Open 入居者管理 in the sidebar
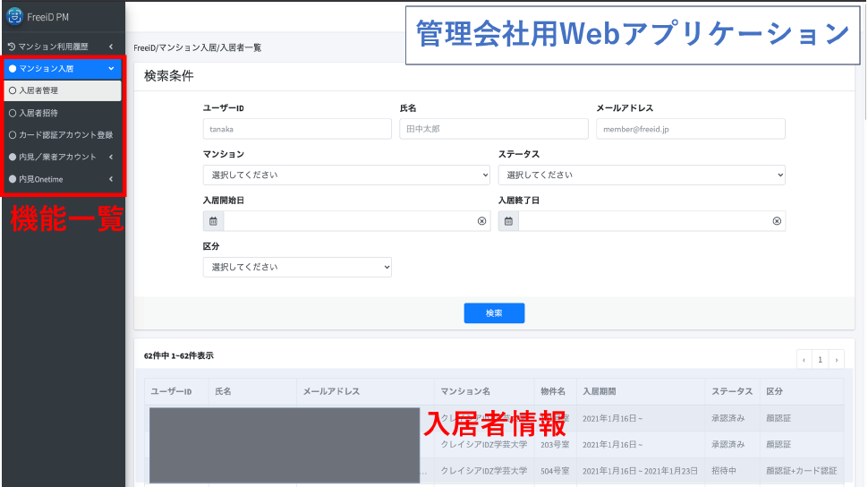The image size is (868, 487). coord(63,90)
